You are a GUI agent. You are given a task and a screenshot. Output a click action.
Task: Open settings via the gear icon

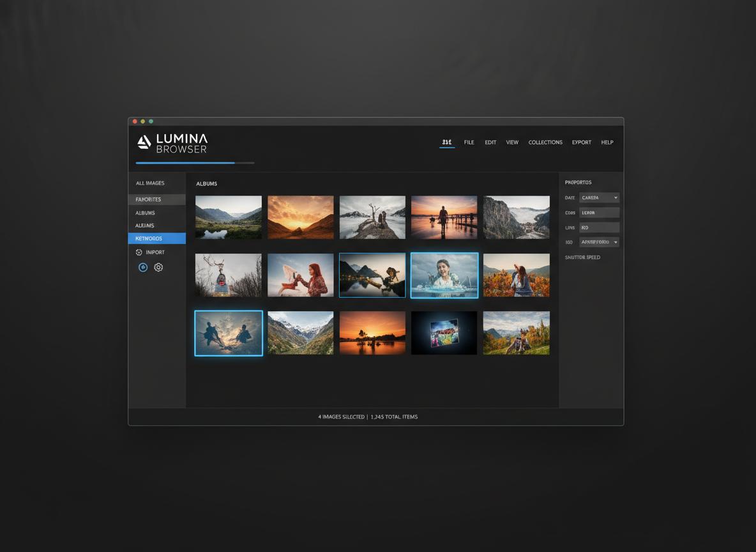click(x=158, y=267)
